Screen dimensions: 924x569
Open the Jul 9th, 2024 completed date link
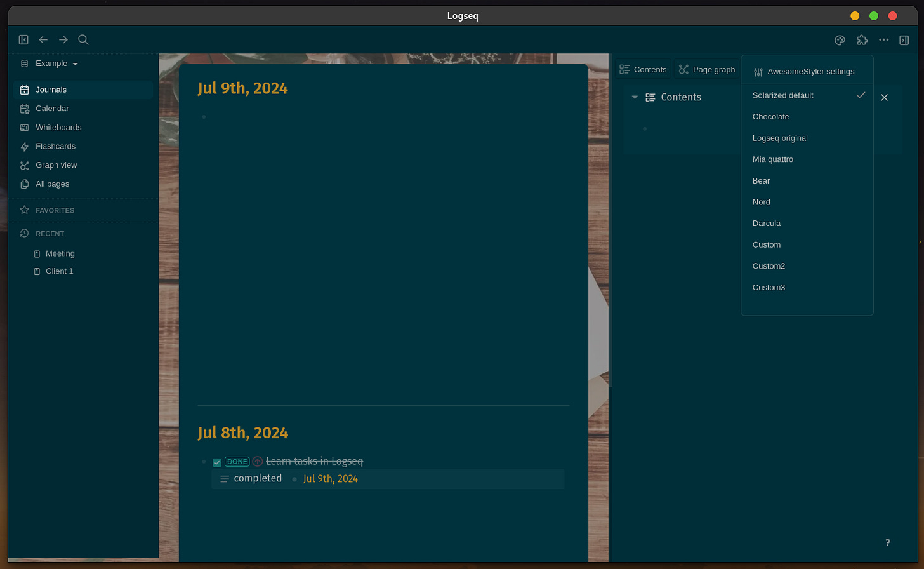(x=331, y=479)
